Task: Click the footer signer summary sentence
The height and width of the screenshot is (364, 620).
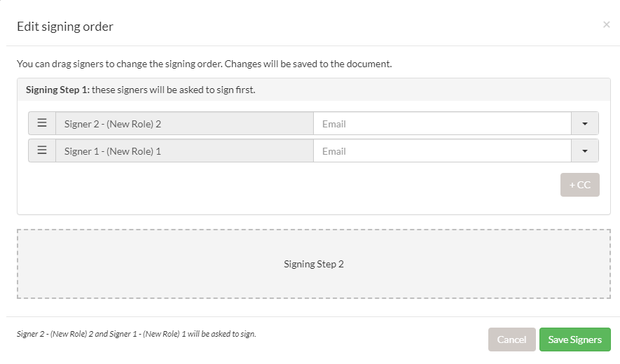Action: tap(137, 334)
